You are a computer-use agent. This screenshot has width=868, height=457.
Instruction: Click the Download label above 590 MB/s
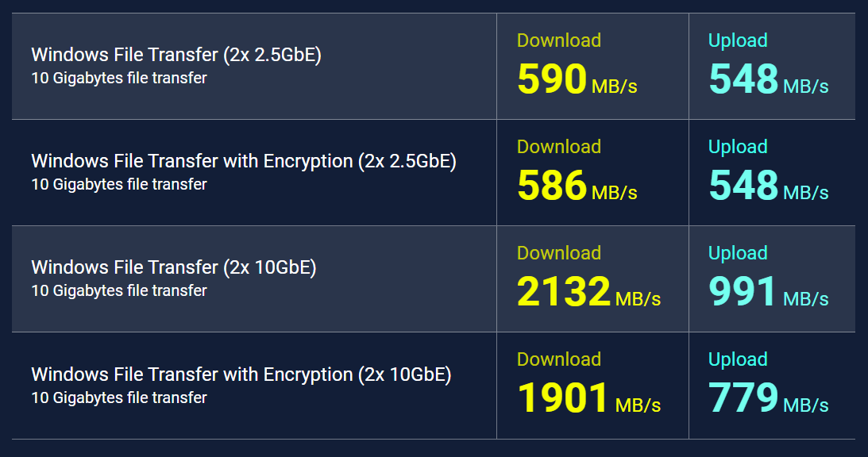click(x=558, y=40)
